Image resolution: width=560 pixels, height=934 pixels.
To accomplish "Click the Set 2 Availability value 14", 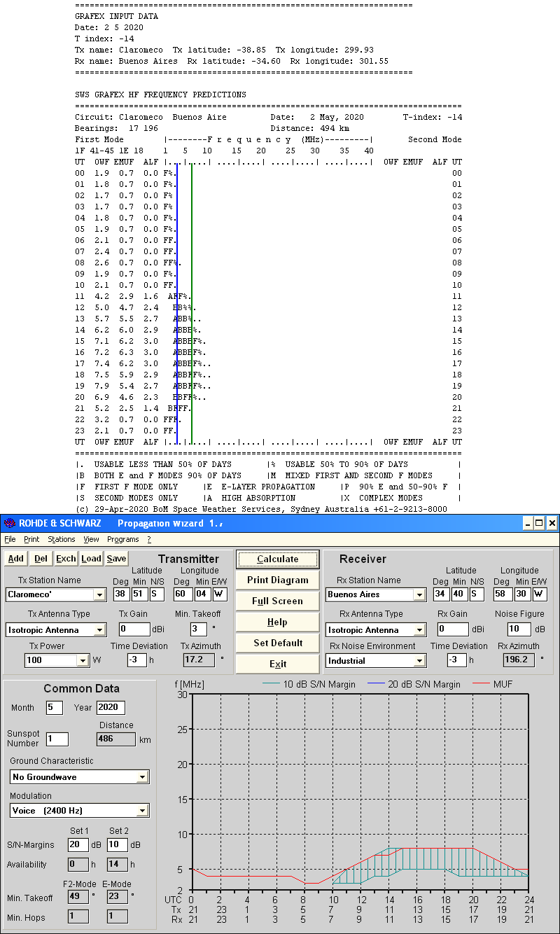I will [117, 865].
